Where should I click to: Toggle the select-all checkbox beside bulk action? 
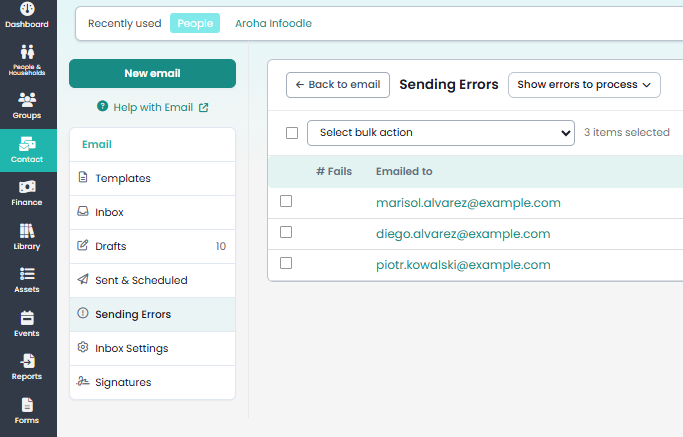coord(292,133)
